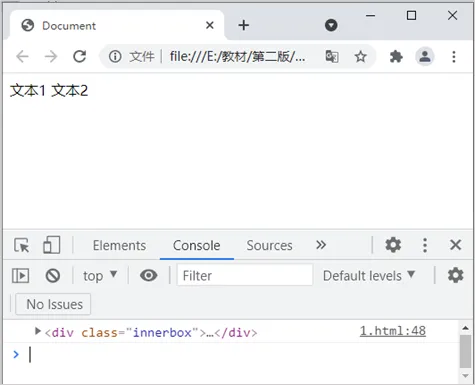Show more DevTools tabs
Image resolution: width=475 pixels, height=385 pixels.
tap(321, 245)
